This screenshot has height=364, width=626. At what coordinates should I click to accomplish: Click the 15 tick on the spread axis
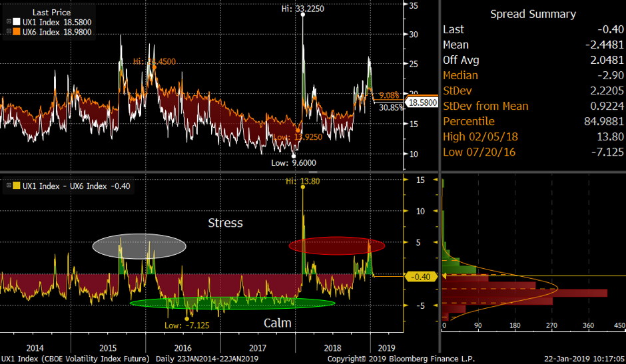[x=420, y=180]
